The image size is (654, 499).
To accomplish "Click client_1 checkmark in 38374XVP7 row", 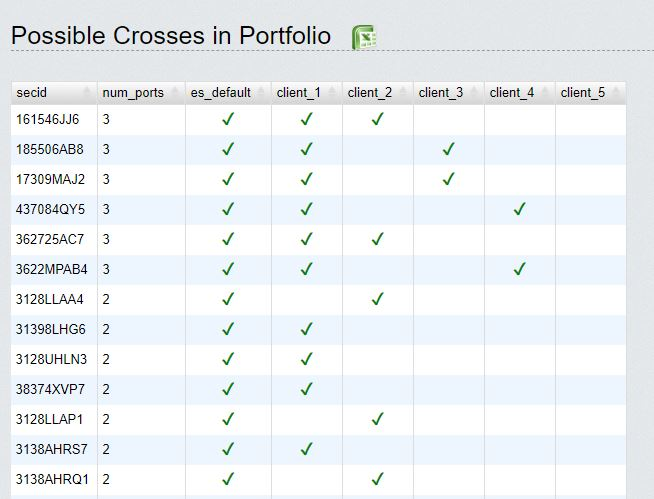I will pyautogui.click(x=306, y=389).
